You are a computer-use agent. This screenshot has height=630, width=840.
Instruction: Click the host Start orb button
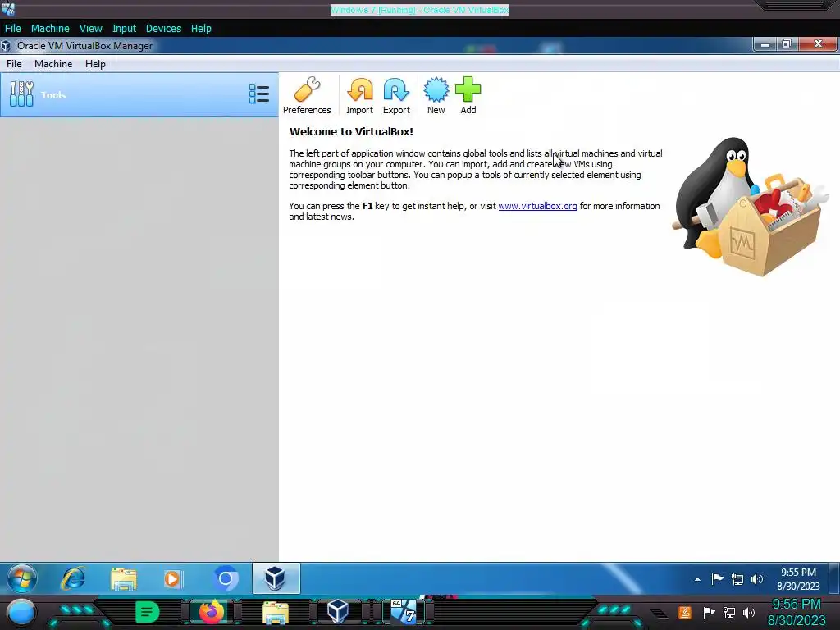21,612
